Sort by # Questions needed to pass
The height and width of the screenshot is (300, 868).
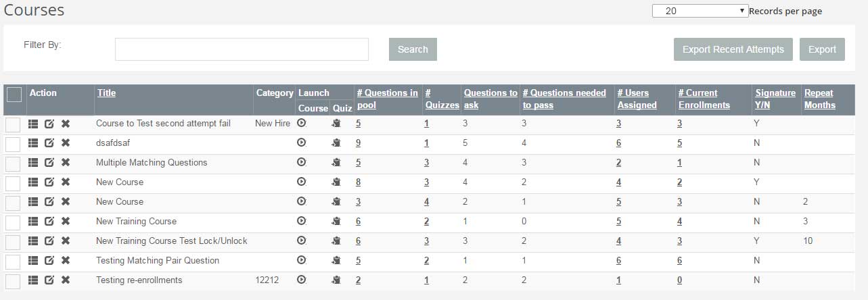click(564, 99)
